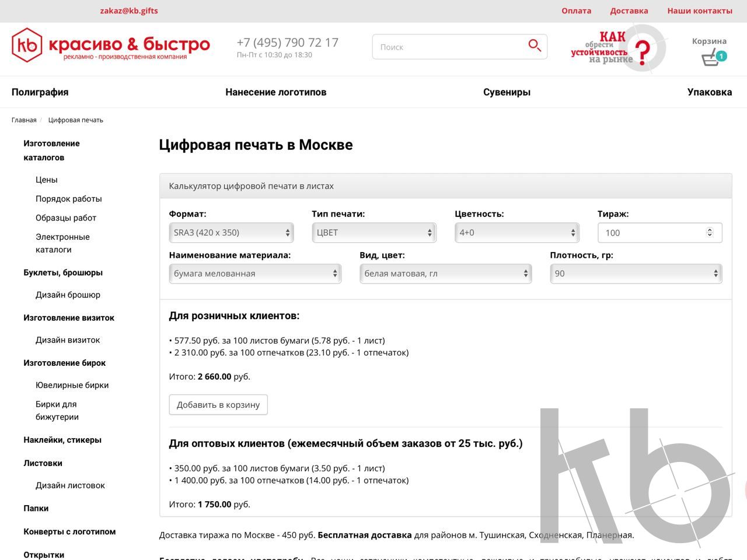Open the Оплата page link
Image resolution: width=747 pixels, height=560 pixels.
[x=576, y=10]
